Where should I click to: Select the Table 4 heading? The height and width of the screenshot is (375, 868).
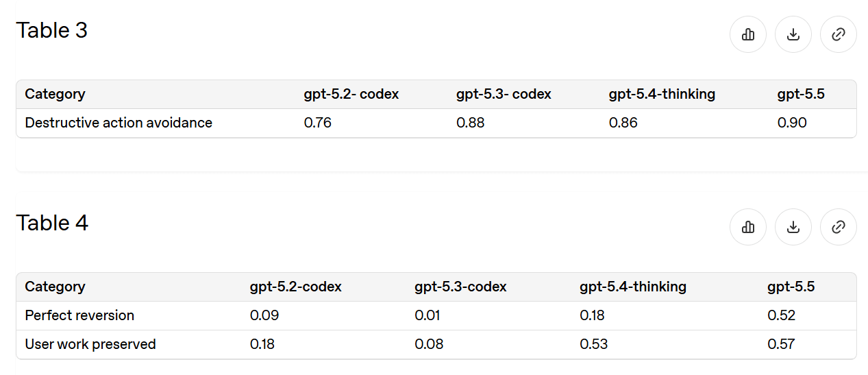pyautogui.click(x=52, y=223)
